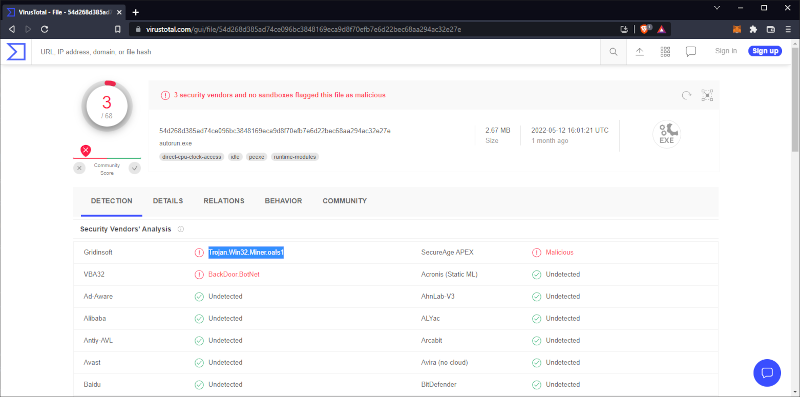Open the floating chat bubble button
The image size is (800, 397).
(x=767, y=373)
